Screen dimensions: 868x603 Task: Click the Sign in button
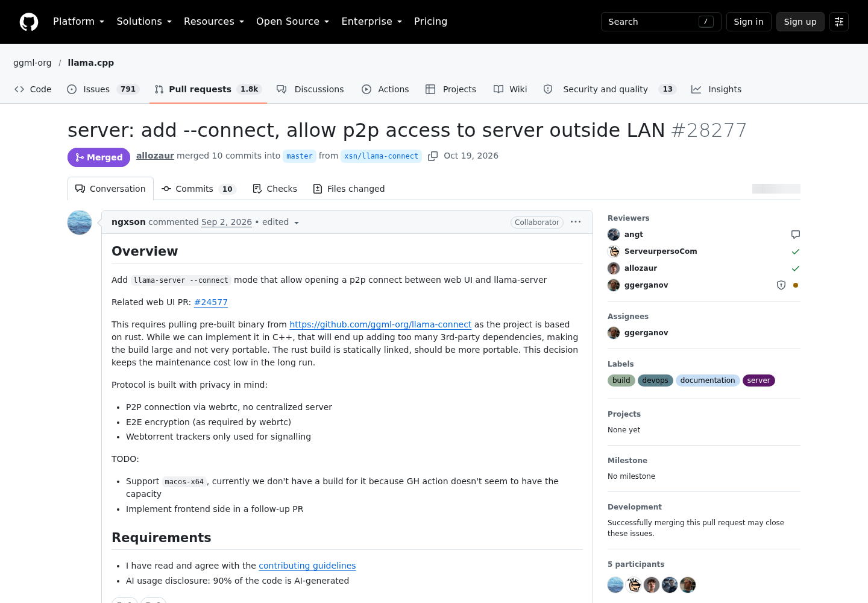pyautogui.click(x=749, y=22)
